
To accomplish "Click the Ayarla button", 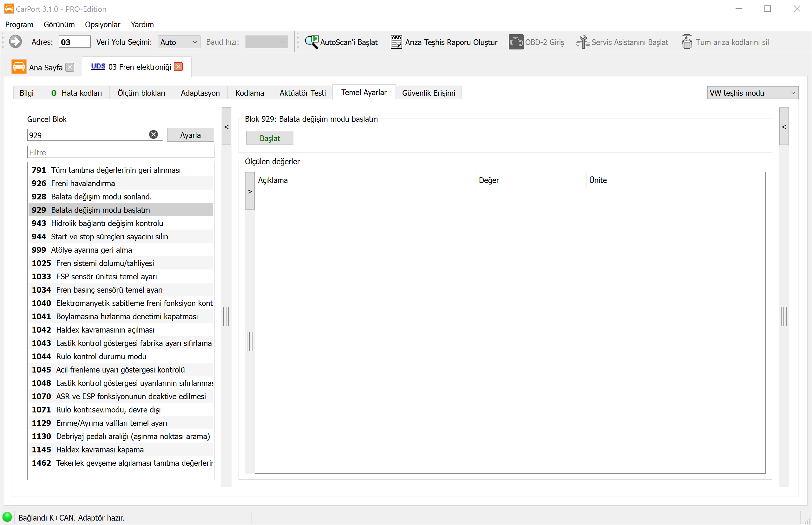I will [190, 135].
